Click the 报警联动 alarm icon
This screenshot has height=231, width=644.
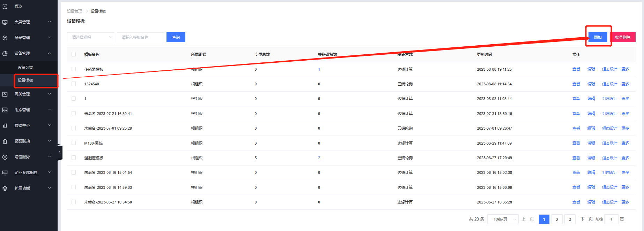pos(5,141)
